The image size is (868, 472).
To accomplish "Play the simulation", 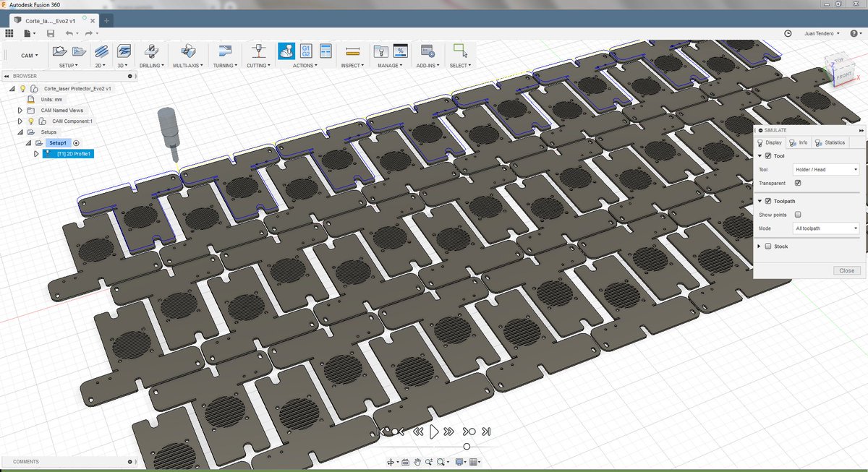I will pyautogui.click(x=434, y=432).
